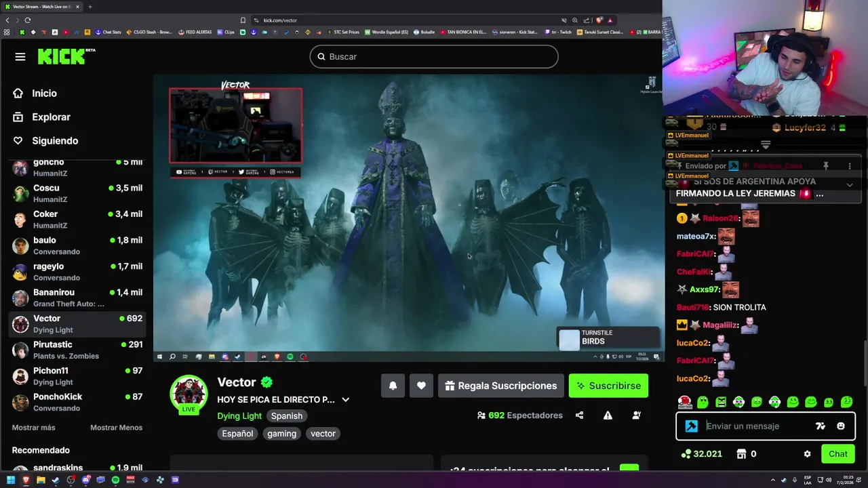Open the Inicio sidebar section
868x488 pixels.
[44, 94]
